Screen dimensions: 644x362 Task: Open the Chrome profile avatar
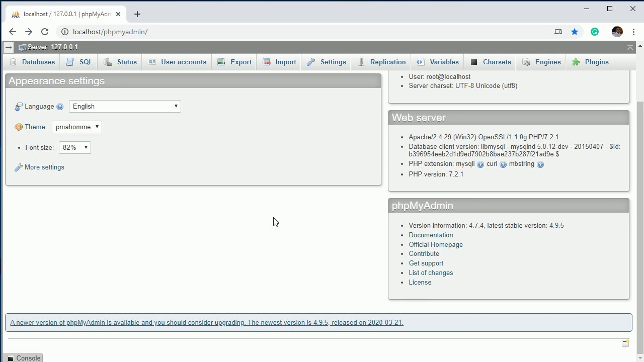point(617,32)
